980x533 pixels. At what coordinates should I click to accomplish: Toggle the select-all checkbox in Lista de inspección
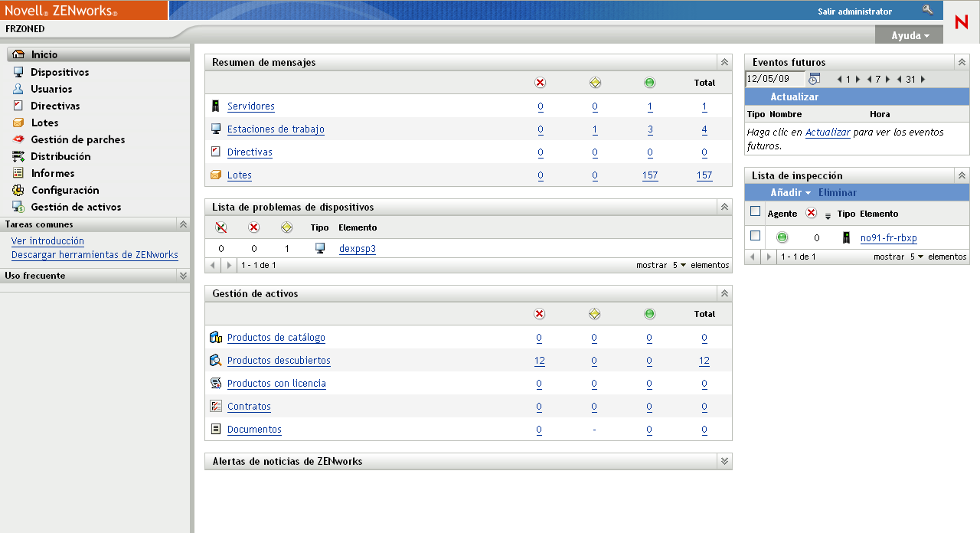[756, 212]
